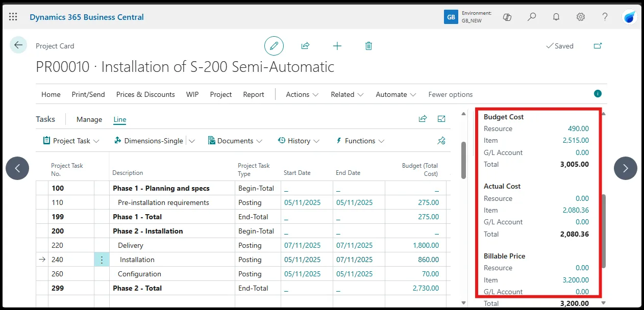The height and width of the screenshot is (310, 644).
Task: Click Dynamics 365 Business Central title
Action: point(87,17)
